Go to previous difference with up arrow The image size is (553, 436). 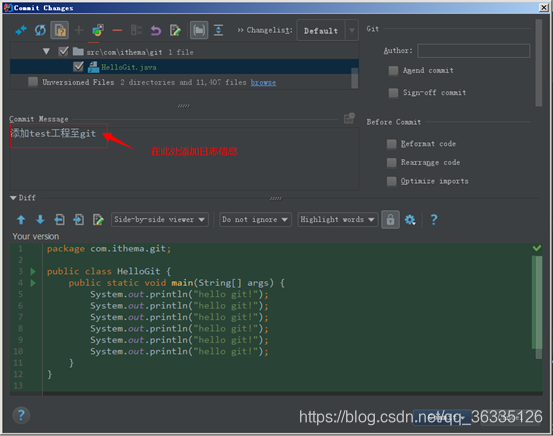click(21, 220)
